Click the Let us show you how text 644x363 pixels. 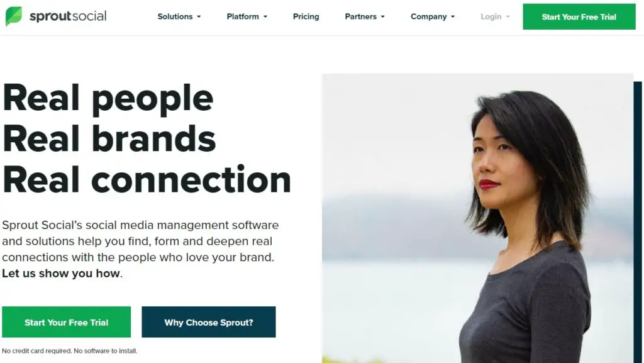pos(61,274)
